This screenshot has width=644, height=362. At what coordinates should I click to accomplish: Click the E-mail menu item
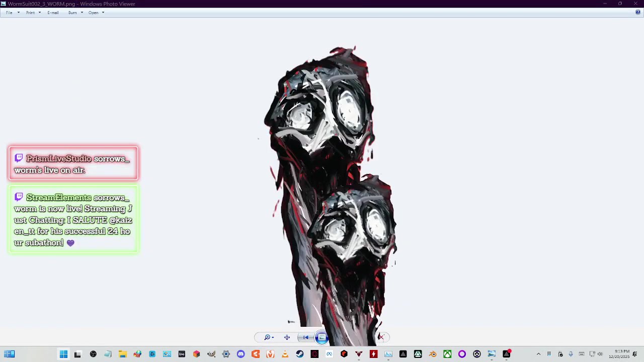[x=53, y=13]
